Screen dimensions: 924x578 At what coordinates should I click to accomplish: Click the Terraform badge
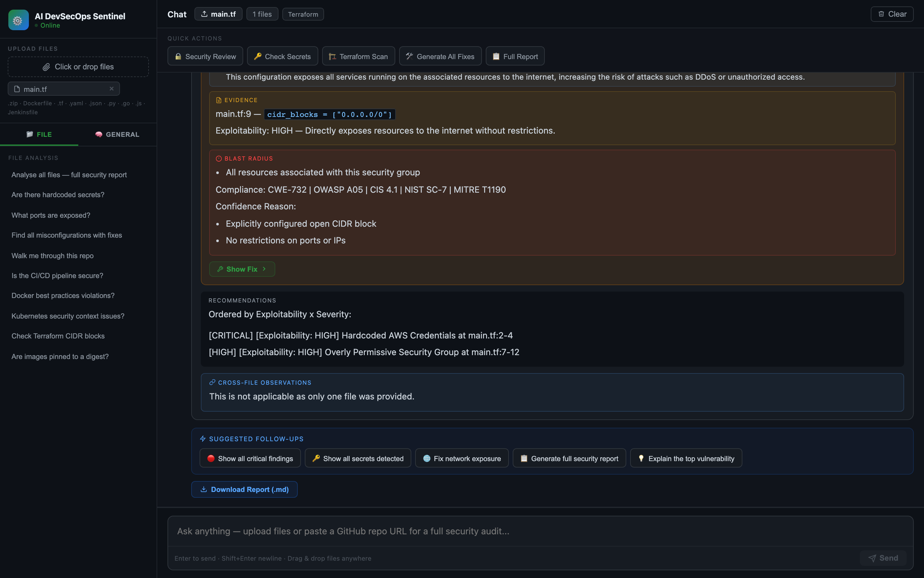(x=303, y=14)
